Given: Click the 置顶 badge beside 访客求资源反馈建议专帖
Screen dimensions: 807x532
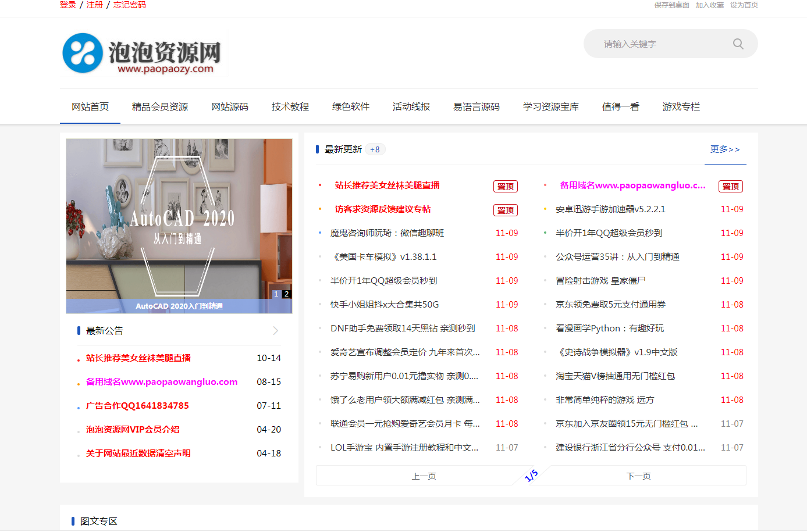Looking at the screenshot, I should tap(505, 210).
